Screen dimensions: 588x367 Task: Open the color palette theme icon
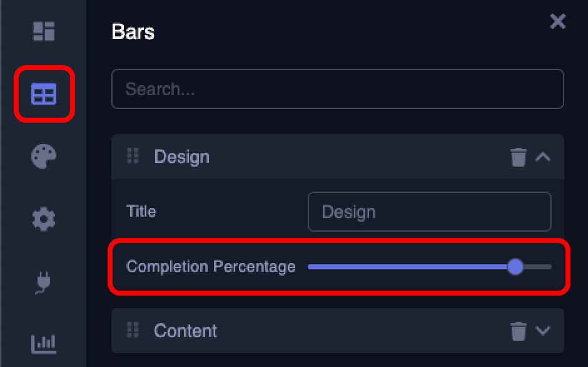tap(44, 156)
